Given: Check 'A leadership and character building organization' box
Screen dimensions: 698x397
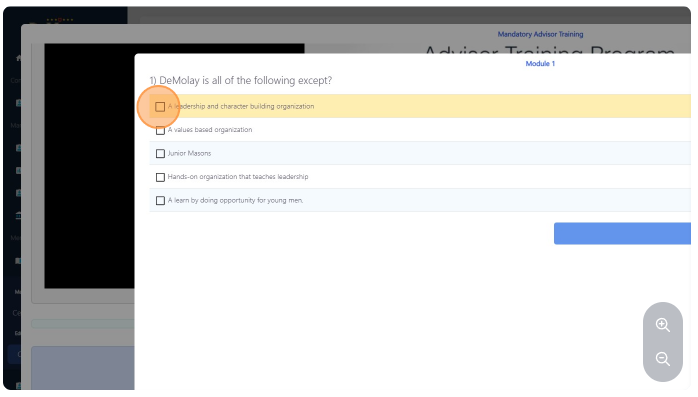Looking at the screenshot, I should pos(160,107).
